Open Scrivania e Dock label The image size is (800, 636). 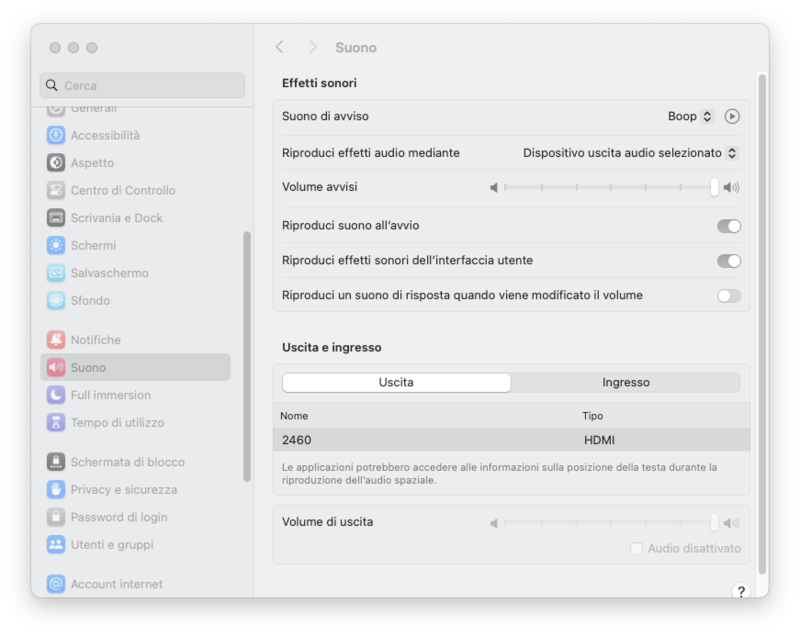tap(116, 218)
